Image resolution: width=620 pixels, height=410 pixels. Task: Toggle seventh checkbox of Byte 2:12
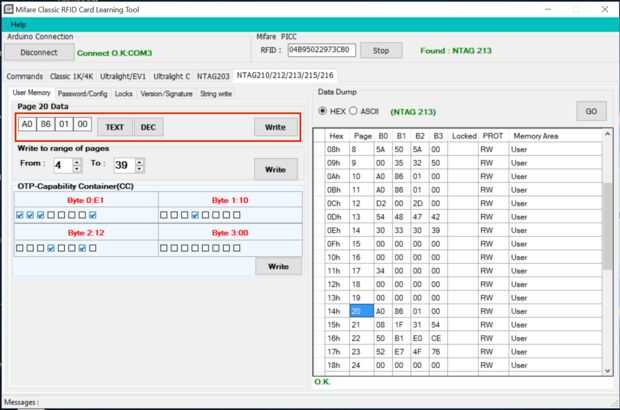point(82,248)
